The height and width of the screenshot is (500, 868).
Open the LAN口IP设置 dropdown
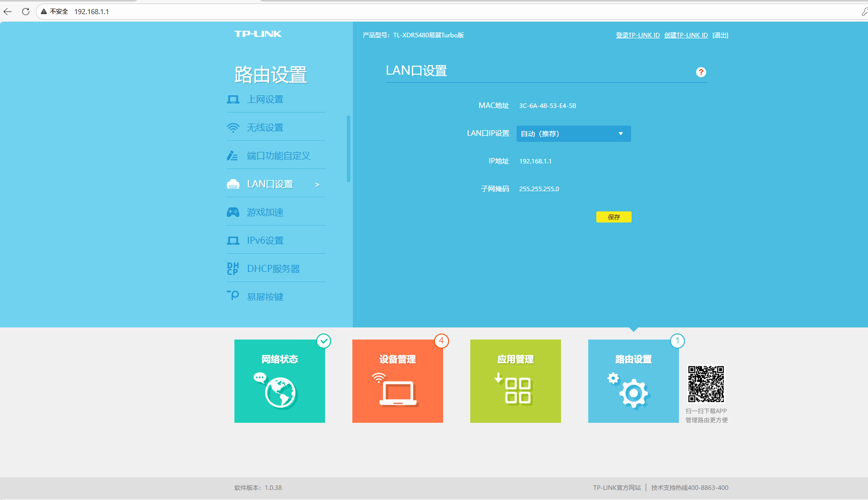(573, 134)
